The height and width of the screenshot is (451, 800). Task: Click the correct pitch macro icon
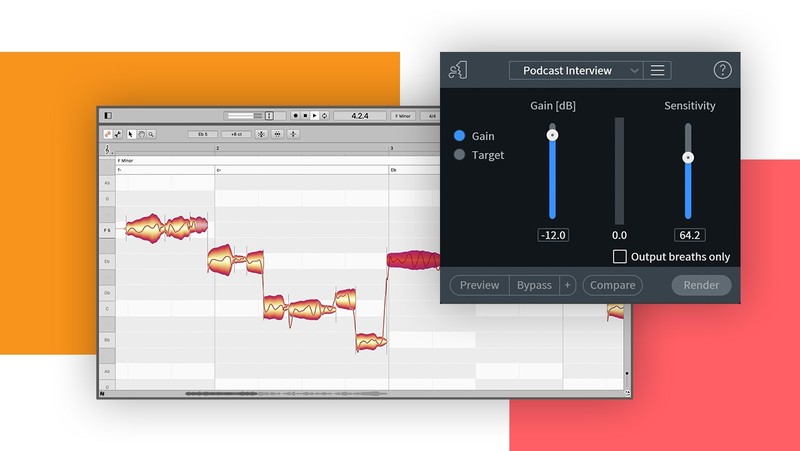tap(261, 134)
